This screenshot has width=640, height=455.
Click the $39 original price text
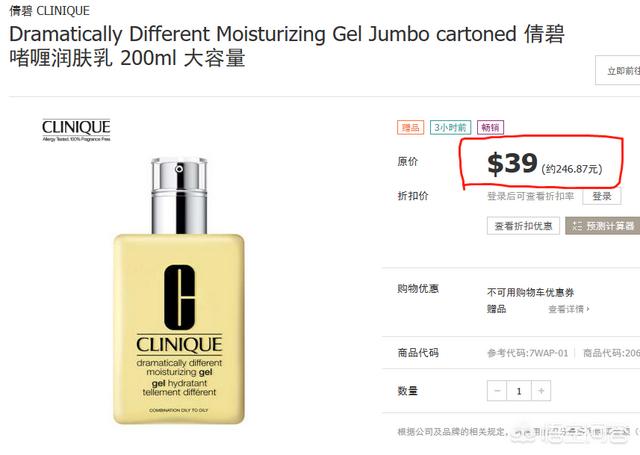[512, 163]
